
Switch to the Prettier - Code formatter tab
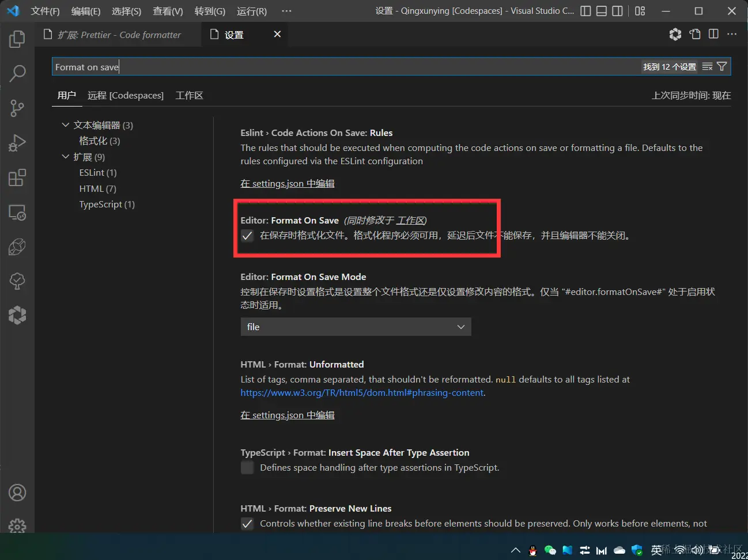(118, 35)
